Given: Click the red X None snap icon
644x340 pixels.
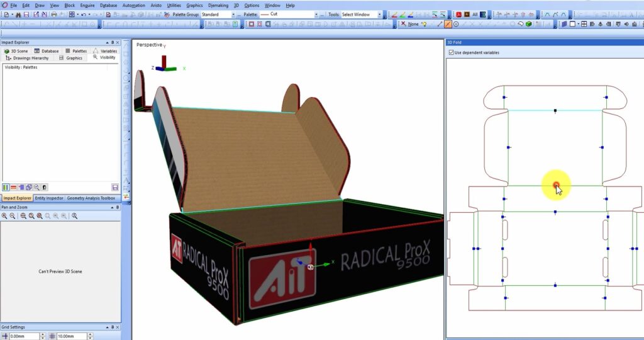Looking at the screenshot, I should [403, 24].
